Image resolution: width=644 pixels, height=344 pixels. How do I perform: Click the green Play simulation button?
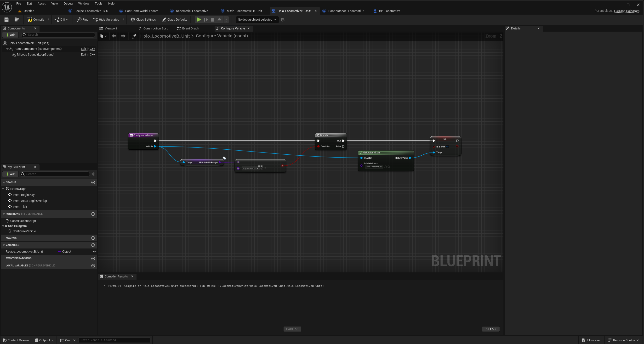click(x=199, y=19)
